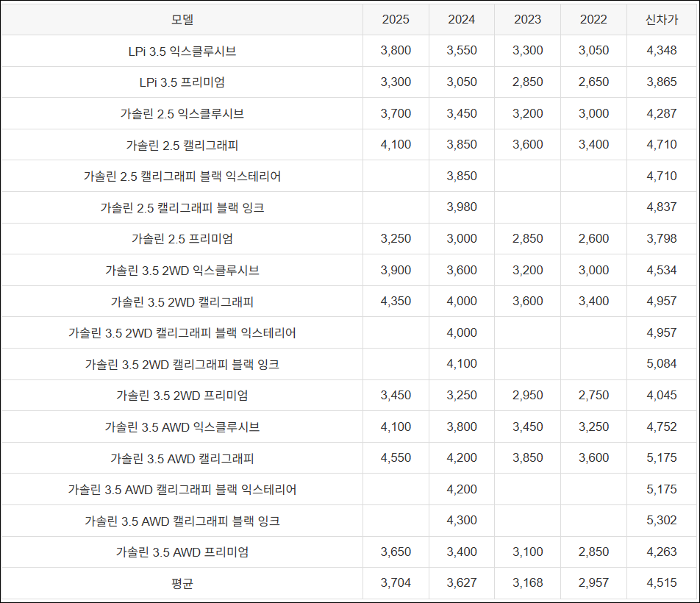Click 2025 price 4,350 for 3.5 2WD 캘리그래피
Screen dimensions: 700x603
click(x=396, y=301)
